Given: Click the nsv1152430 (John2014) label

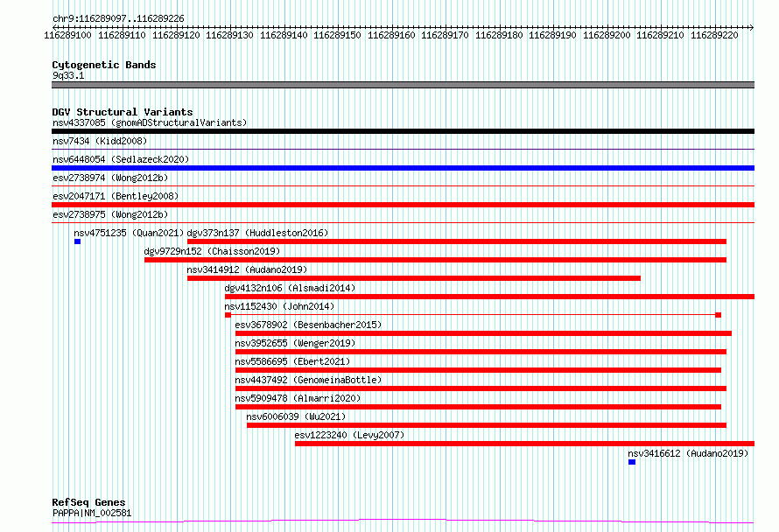Looking at the screenshot, I should tap(279, 306).
